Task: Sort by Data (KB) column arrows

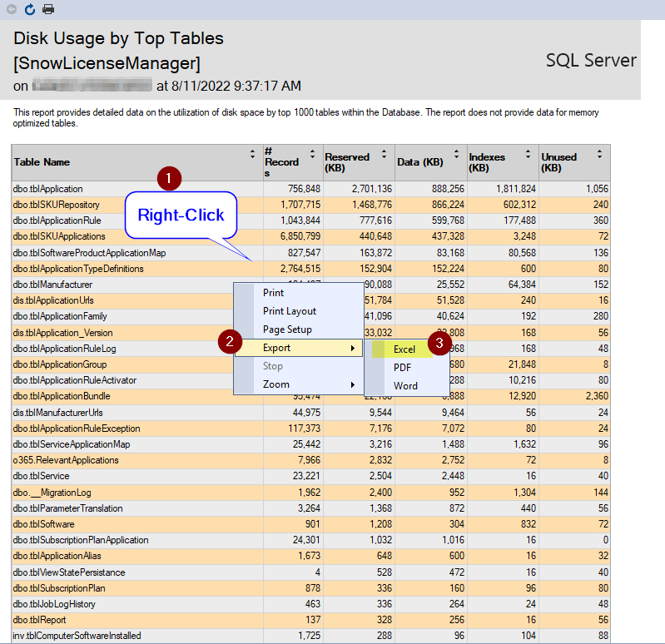Action: (x=456, y=154)
